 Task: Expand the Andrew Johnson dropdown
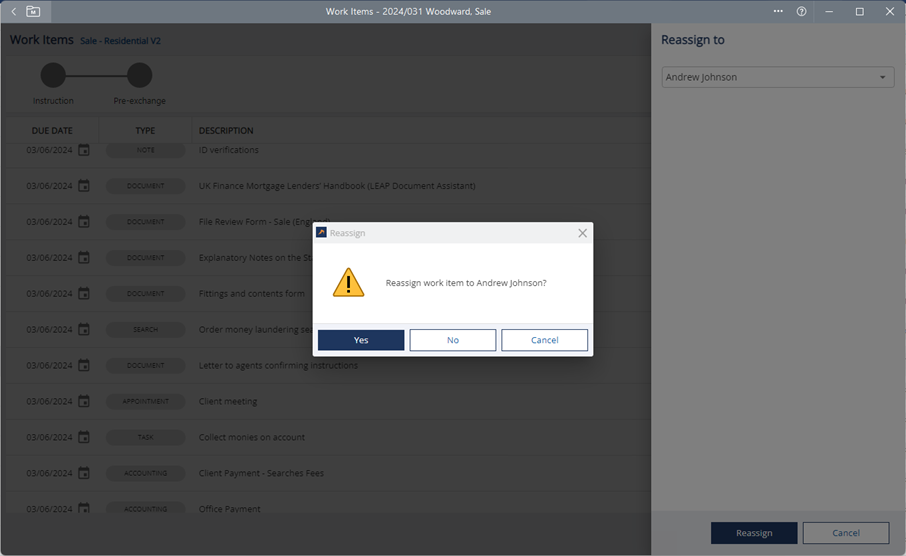pos(882,78)
